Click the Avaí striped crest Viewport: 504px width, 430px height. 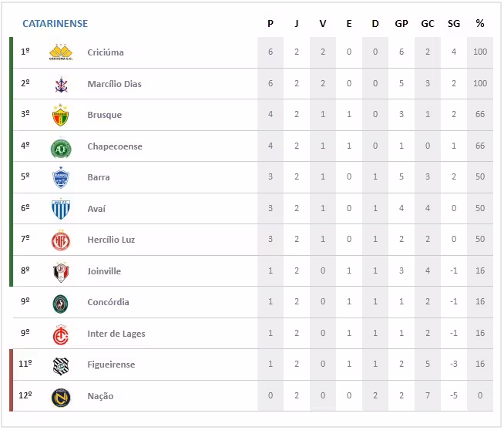[60, 209]
